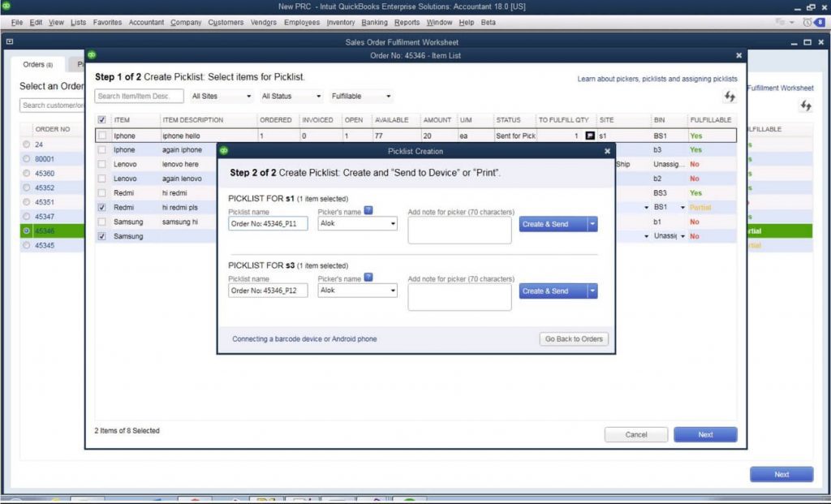Image resolution: width=831 pixels, height=504 pixels.
Task: Check the Lenovo 'again lenovo' row checkbox
Action: click(101, 179)
